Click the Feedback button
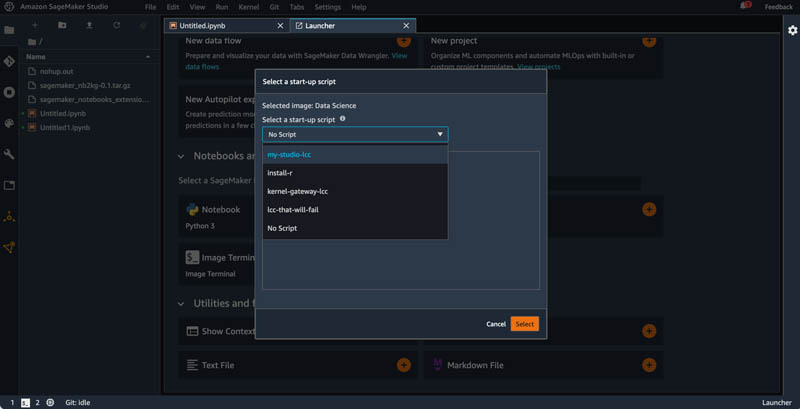This screenshot has height=409, width=800. tap(779, 7)
